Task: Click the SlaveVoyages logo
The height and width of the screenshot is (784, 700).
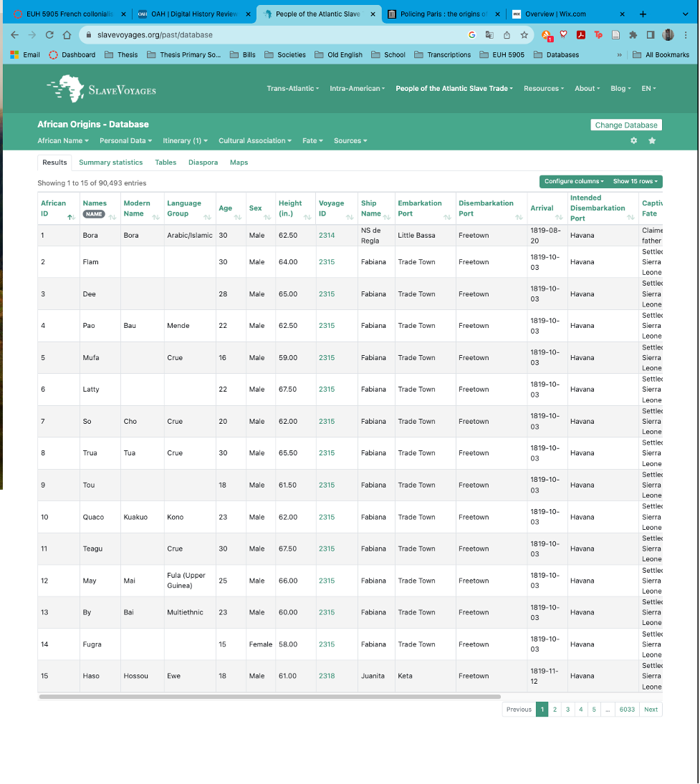Action: (x=102, y=89)
